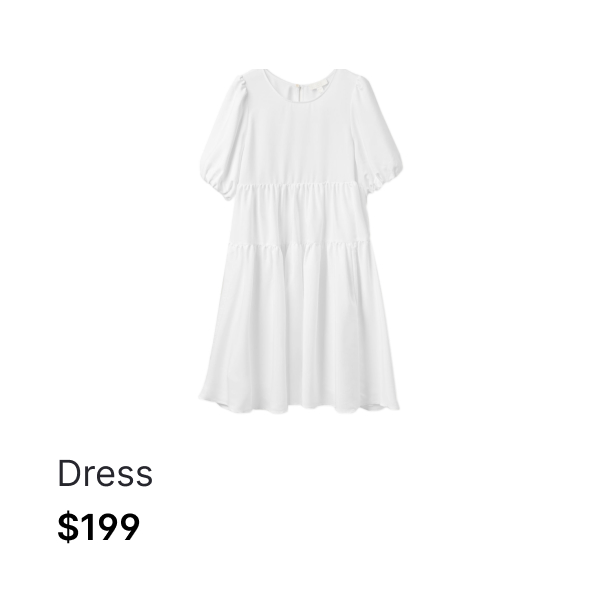This screenshot has width=595, height=591.
Task: Click the "Dress" product title
Action: point(105,473)
